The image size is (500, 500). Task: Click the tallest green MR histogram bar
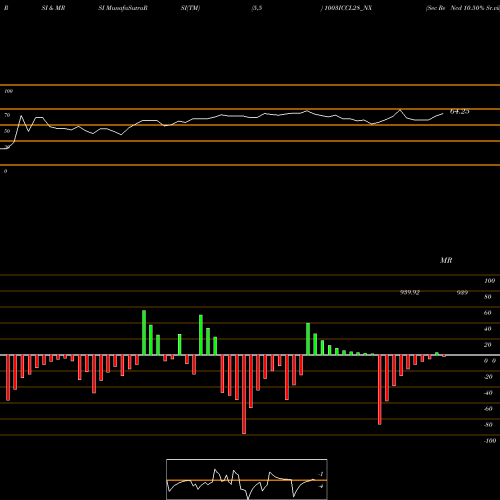(x=144, y=333)
